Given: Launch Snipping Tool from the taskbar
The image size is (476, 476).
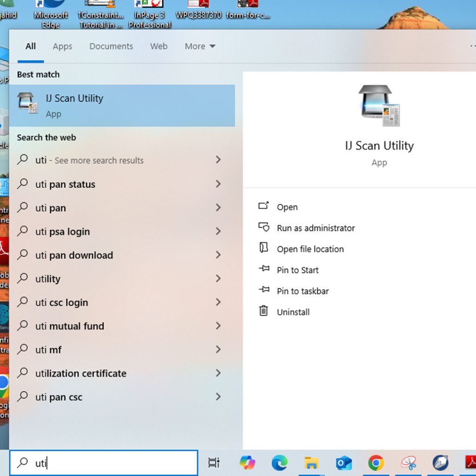Looking at the screenshot, I should tap(408, 463).
